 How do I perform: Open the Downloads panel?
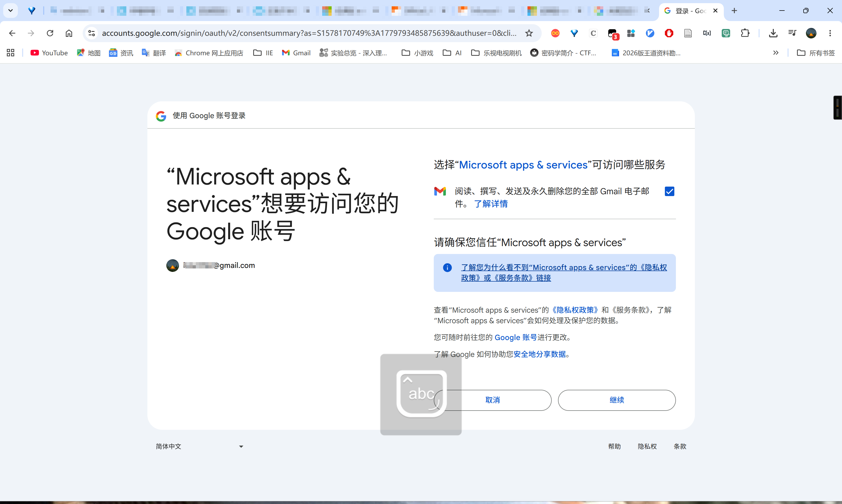click(773, 33)
